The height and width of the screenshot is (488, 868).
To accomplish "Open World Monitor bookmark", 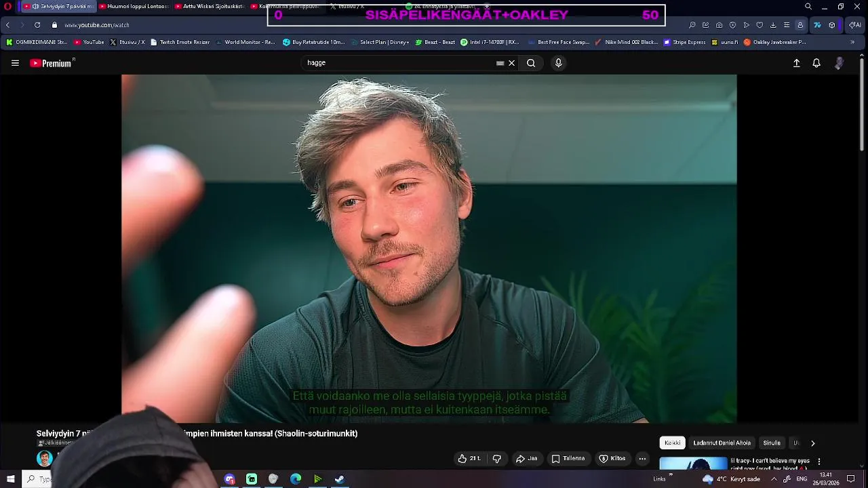I will click(245, 42).
